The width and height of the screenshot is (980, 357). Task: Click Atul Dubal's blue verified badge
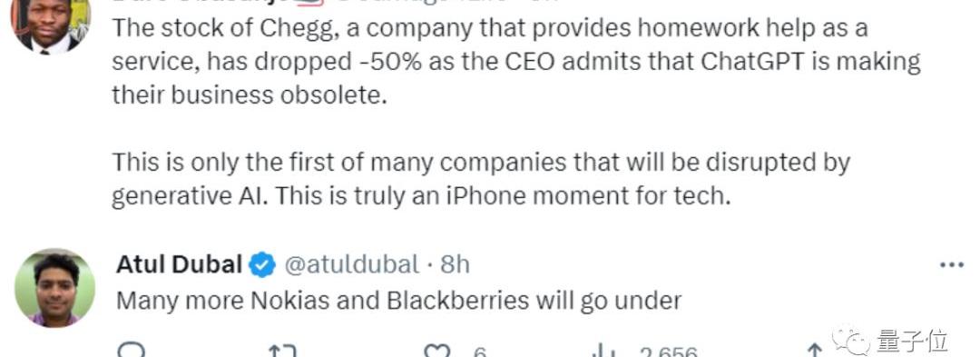point(262,265)
